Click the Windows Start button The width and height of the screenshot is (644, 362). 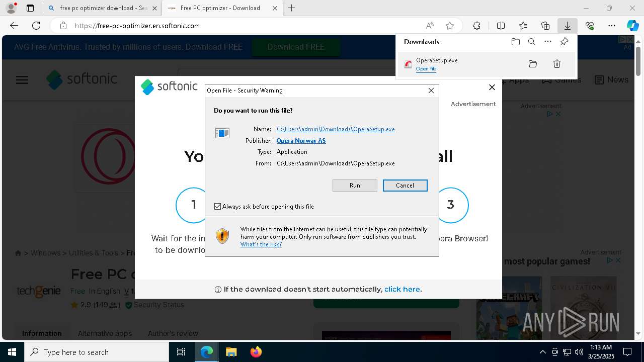pos(12,352)
